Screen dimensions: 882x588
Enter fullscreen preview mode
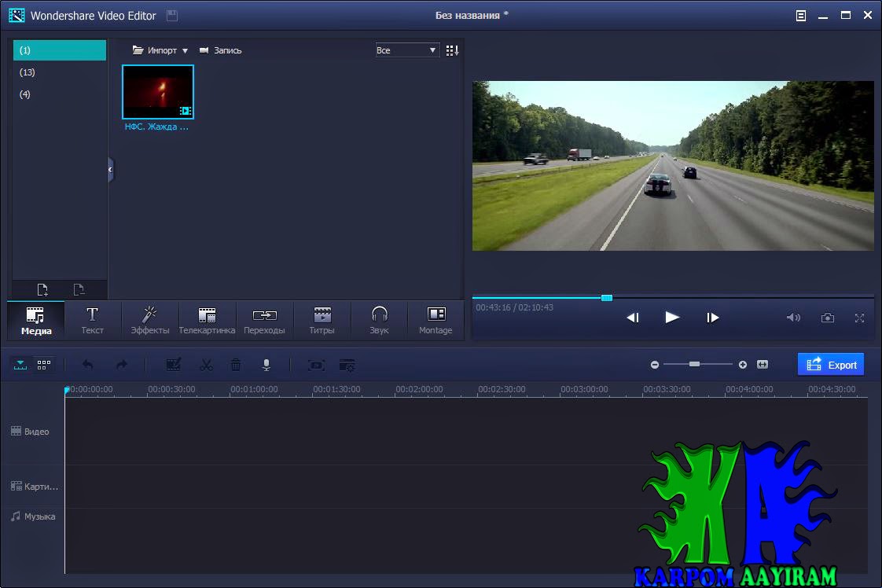(860, 318)
